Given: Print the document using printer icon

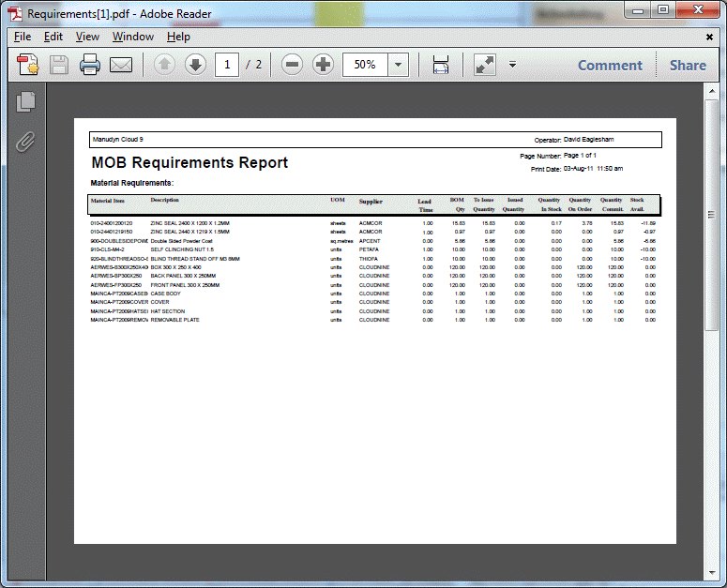Looking at the screenshot, I should coord(90,65).
